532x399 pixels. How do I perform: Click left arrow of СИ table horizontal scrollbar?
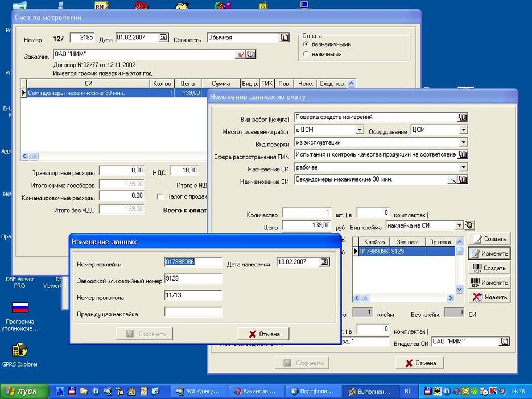point(25,157)
